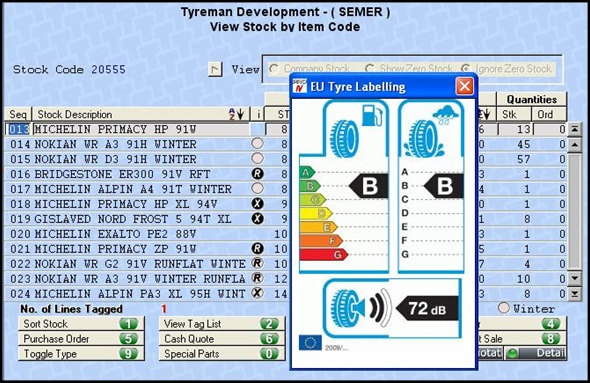Toggle the Winter radio indicator

pyautogui.click(x=503, y=309)
